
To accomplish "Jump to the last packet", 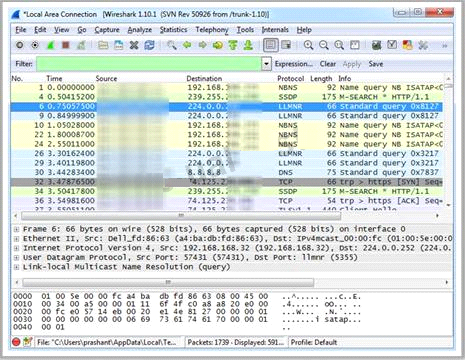I will click(x=248, y=45).
